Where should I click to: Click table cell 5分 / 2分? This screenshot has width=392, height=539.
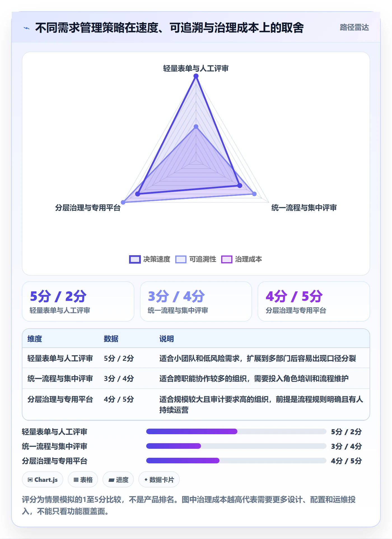(x=119, y=358)
